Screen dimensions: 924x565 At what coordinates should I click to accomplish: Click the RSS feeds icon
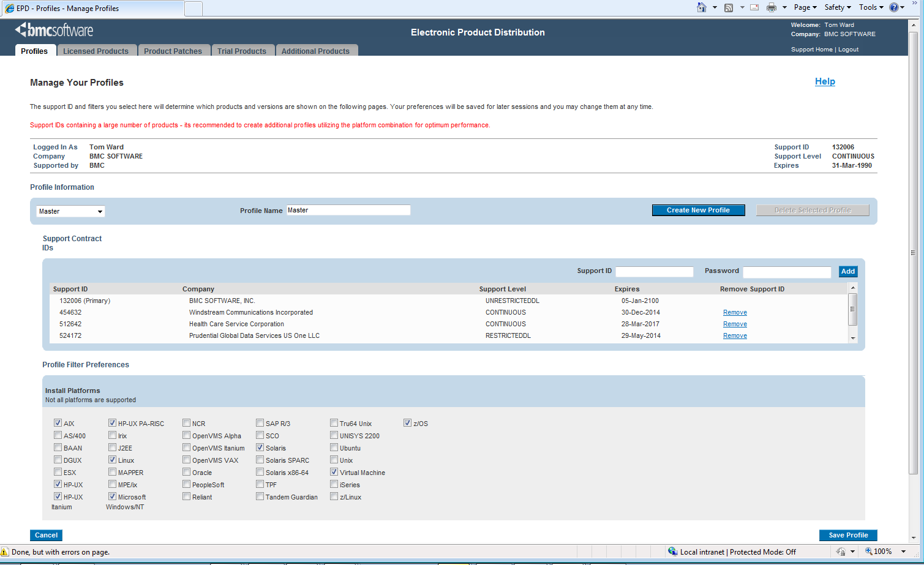pos(729,7)
